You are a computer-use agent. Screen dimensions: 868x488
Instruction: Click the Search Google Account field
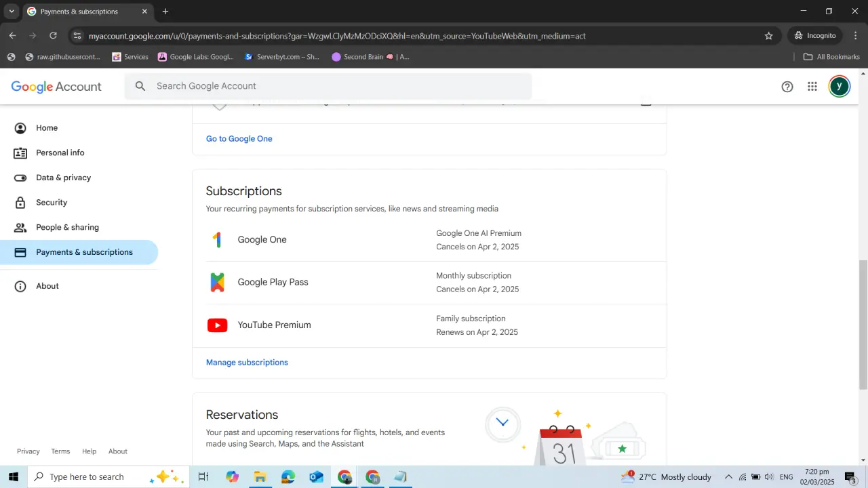(328, 86)
